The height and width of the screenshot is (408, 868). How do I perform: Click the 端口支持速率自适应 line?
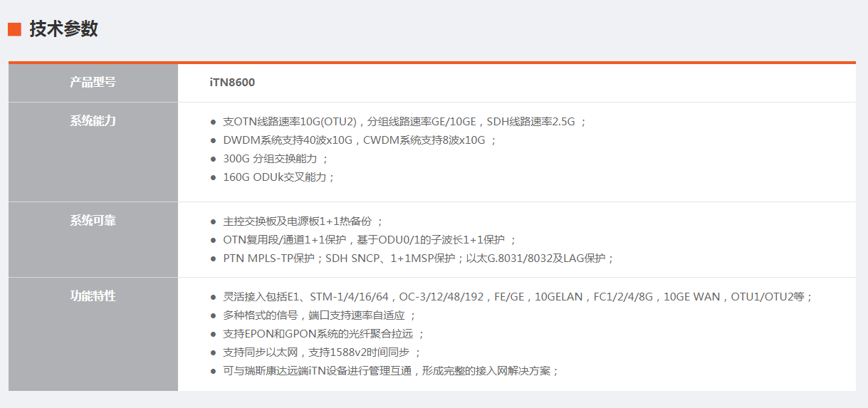click(x=319, y=315)
